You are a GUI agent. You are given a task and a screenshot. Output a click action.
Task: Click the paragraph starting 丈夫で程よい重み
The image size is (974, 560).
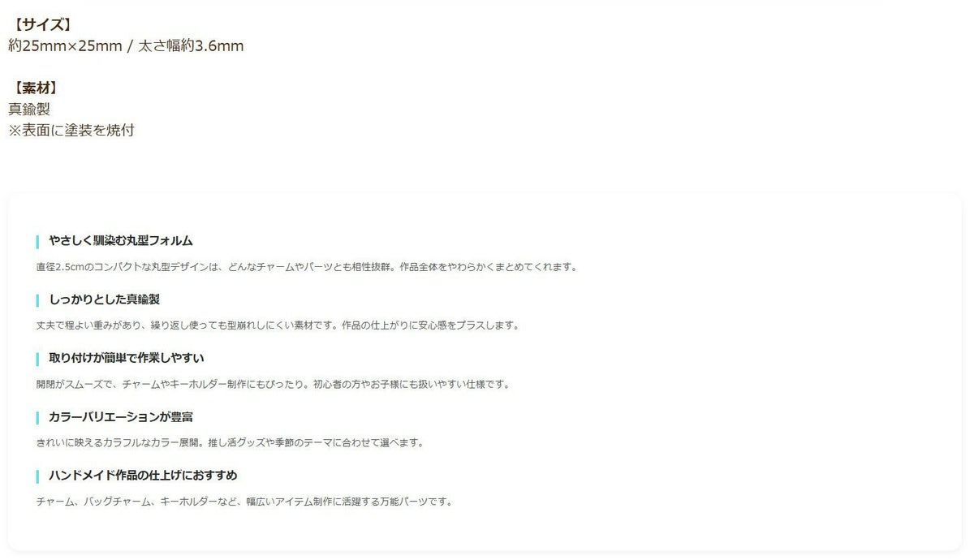point(278,325)
